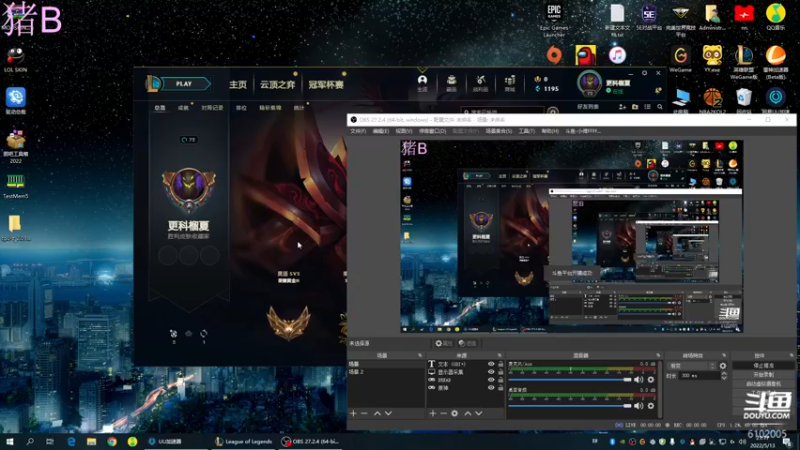The width and height of the screenshot is (800, 450).
Task: Switch to the 云顶之弈 tab
Action: tap(278, 85)
